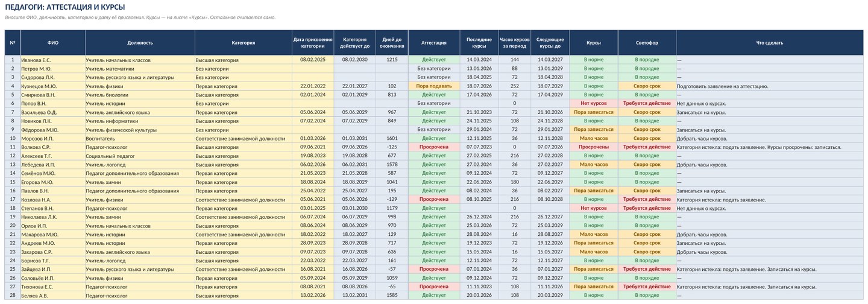This screenshot has width=868, height=304.
Task: Click the days value "1215" in Иванова row
Action: (392, 60)
